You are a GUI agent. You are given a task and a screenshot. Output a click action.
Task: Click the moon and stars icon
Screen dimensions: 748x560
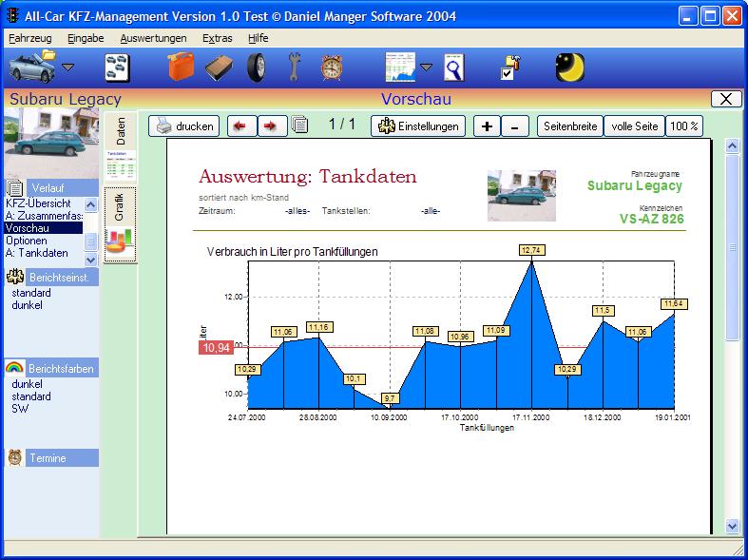pyautogui.click(x=570, y=68)
